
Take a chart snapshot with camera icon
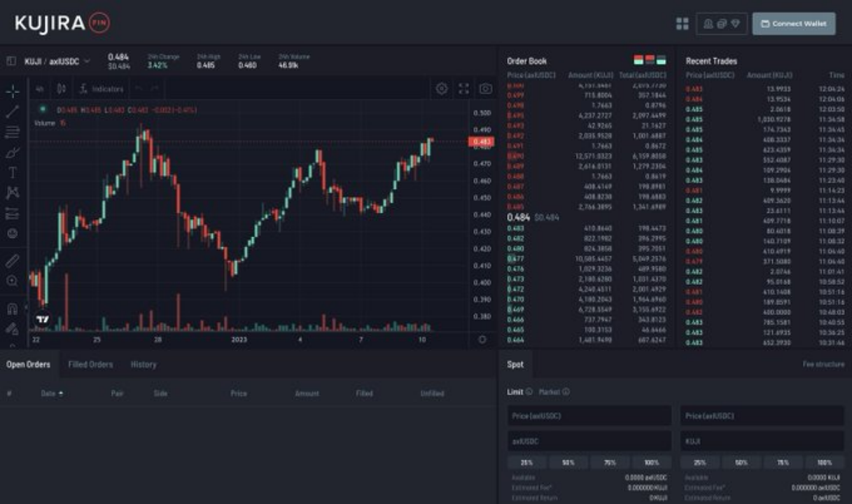[x=485, y=89]
